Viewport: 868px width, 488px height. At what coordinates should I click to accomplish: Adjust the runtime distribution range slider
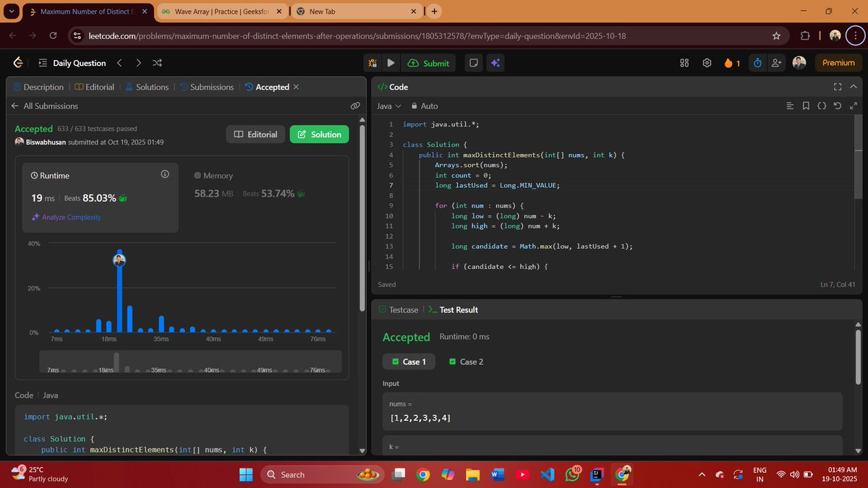(x=190, y=362)
